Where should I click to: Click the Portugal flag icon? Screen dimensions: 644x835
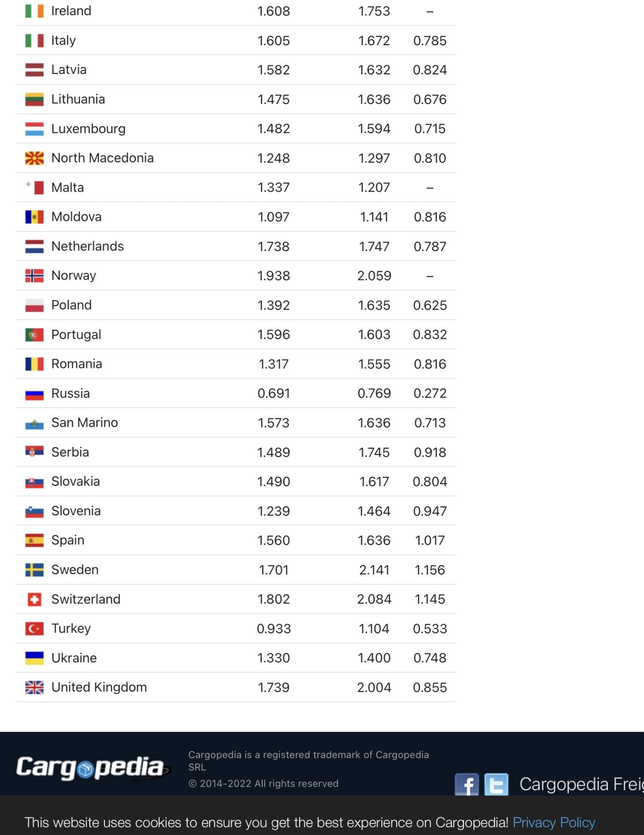pyautogui.click(x=34, y=335)
